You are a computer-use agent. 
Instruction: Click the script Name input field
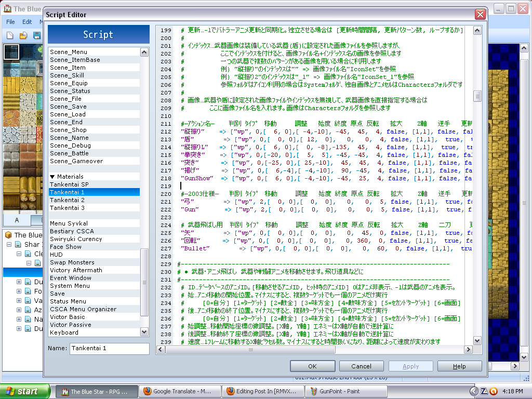point(109,348)
